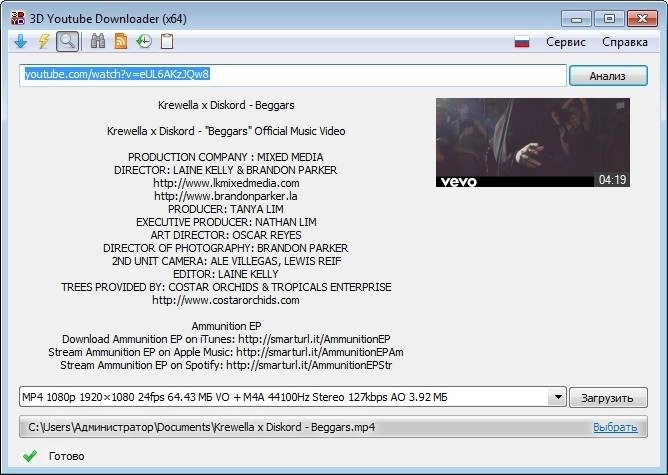Maximize the 3D Youtube Downloader window

point(609,19)
